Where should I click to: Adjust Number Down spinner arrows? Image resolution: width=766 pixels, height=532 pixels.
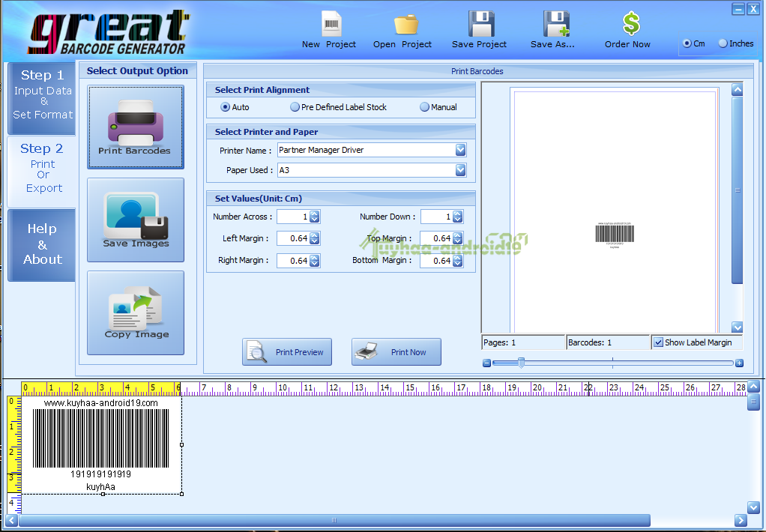pos(457,217)
